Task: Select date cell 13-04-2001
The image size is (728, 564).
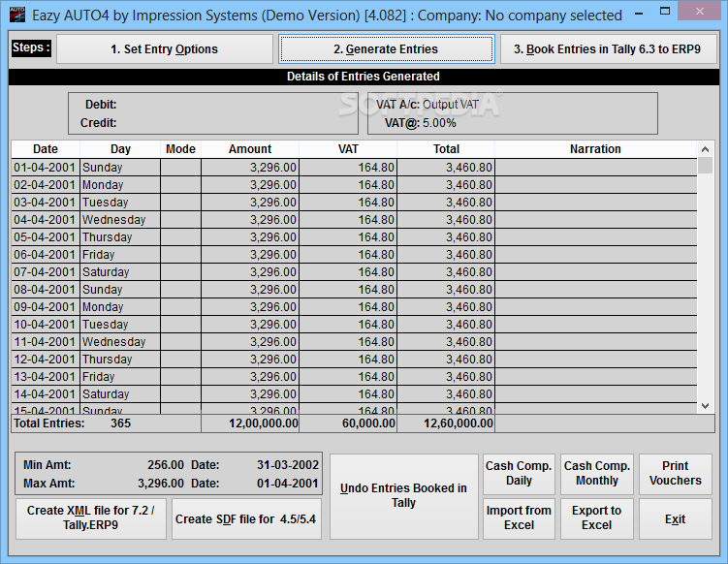Action: pyautogui.click(x=46, y=376)
